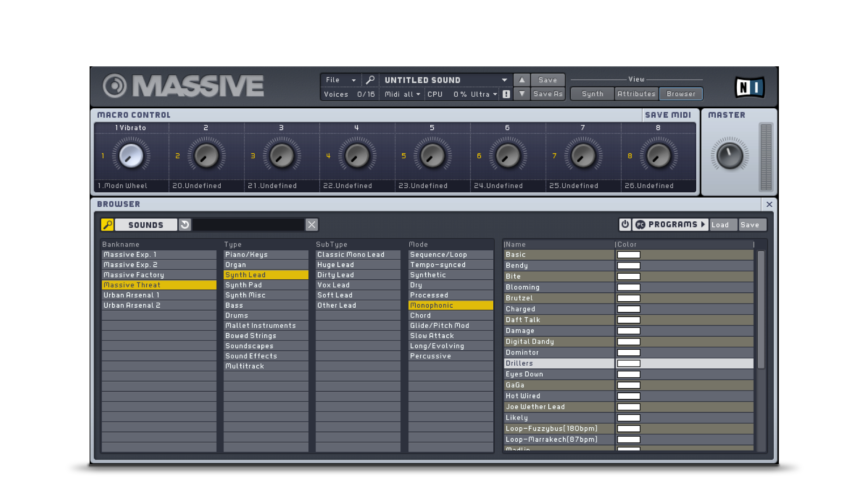Screen dimensions: 868x495
Task: Switch to the Synth view
Action: [592, 94]
